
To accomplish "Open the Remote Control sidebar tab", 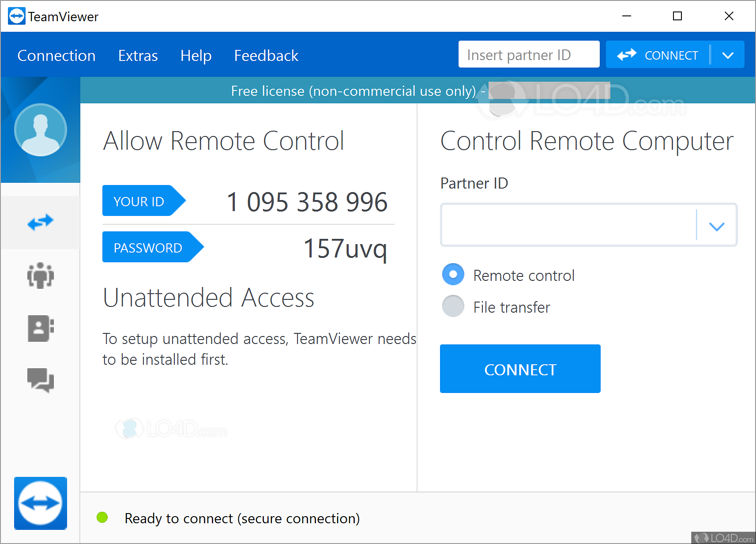I will point(40,222).
